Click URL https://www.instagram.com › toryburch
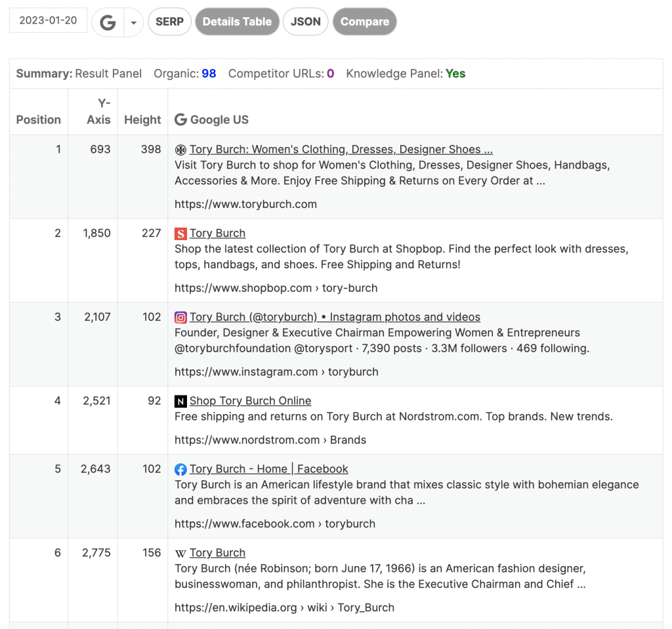Image resolution: width=672 pixels, height=629 pixels. (x=276, y=371)
